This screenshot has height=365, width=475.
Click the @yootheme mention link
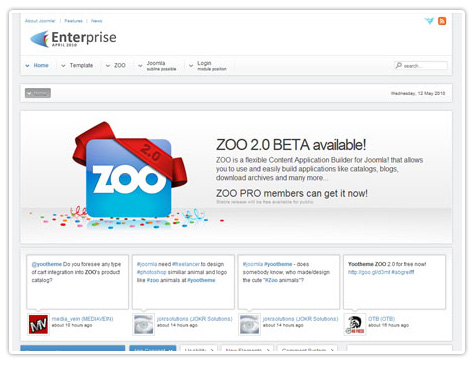(47, 264)
